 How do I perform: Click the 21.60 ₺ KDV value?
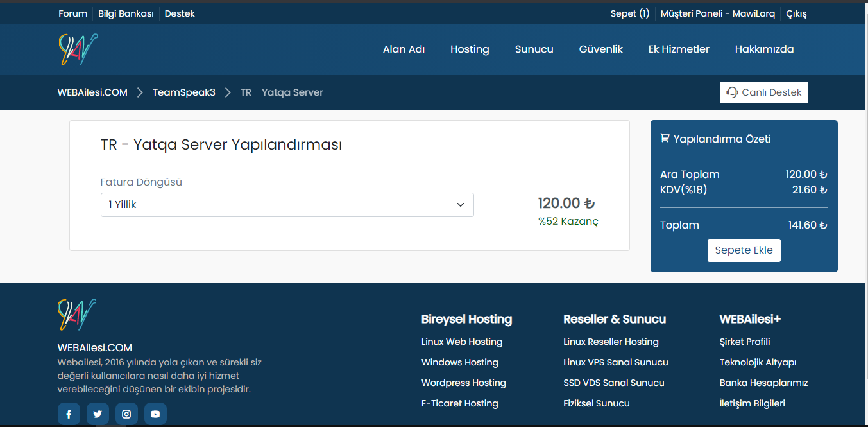[810, 189]
